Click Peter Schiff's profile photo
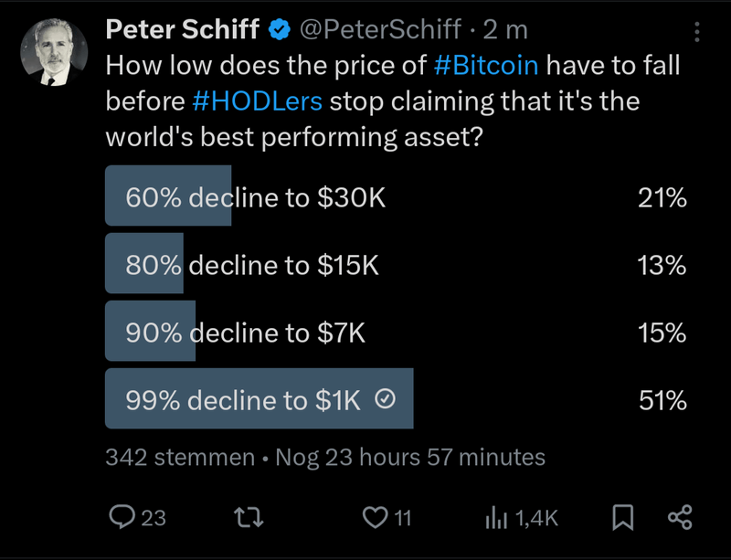The width and height of the screenshot is (731, 560). (x=54, y=52)
